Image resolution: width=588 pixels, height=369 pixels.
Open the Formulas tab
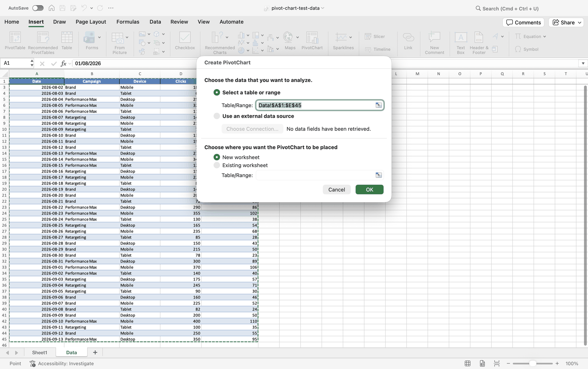128,22
